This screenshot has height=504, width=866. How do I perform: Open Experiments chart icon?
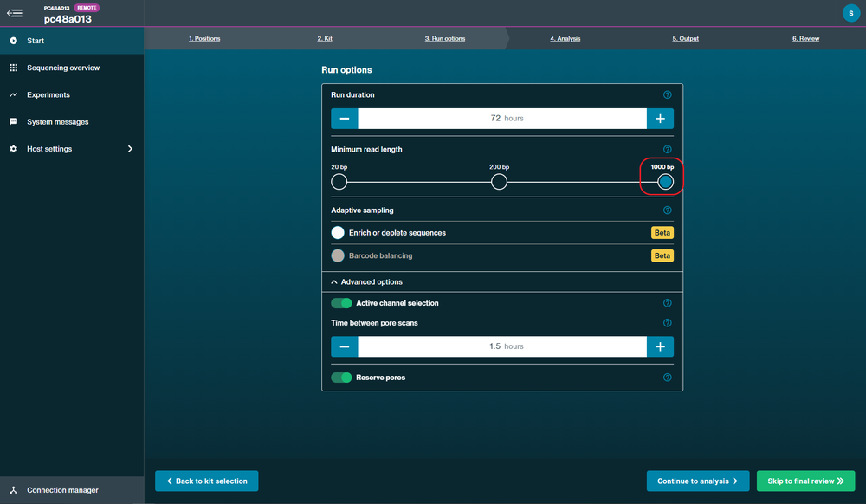13,95
